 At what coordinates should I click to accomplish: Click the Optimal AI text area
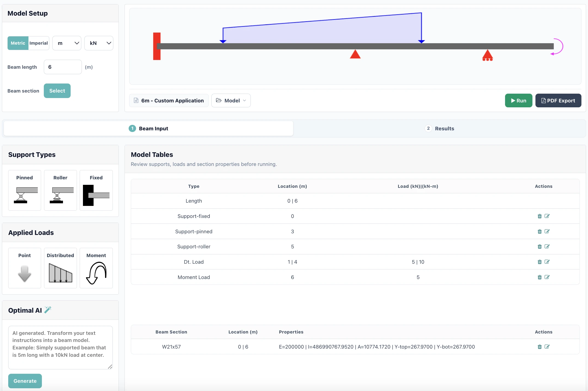[x=60, y=347]
